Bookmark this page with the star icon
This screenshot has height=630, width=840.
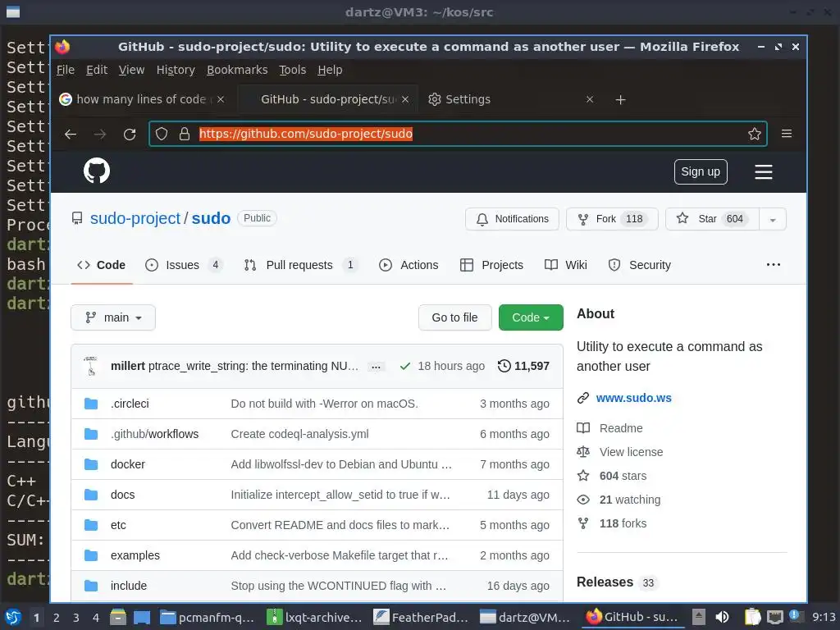[755, 134]
